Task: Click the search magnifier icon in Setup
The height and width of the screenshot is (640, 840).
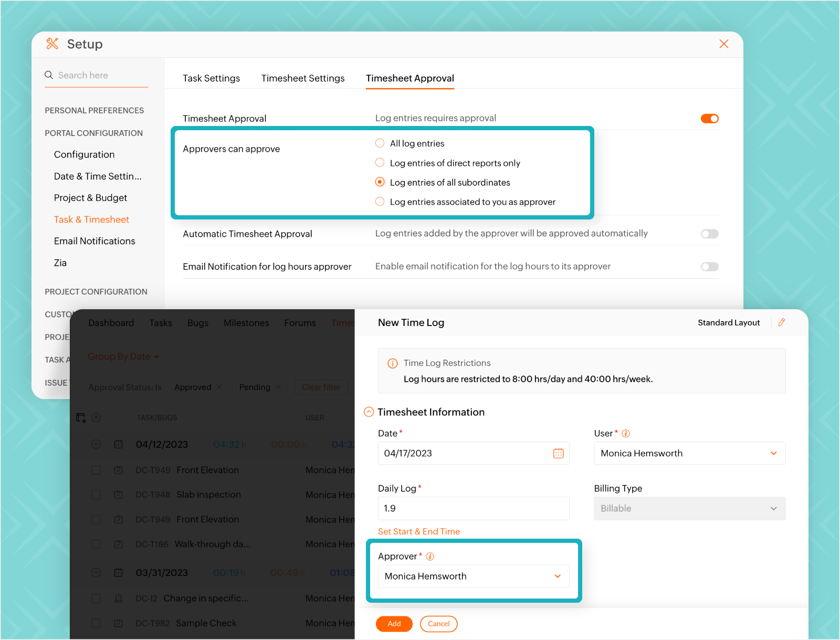Action: (49, 75)
